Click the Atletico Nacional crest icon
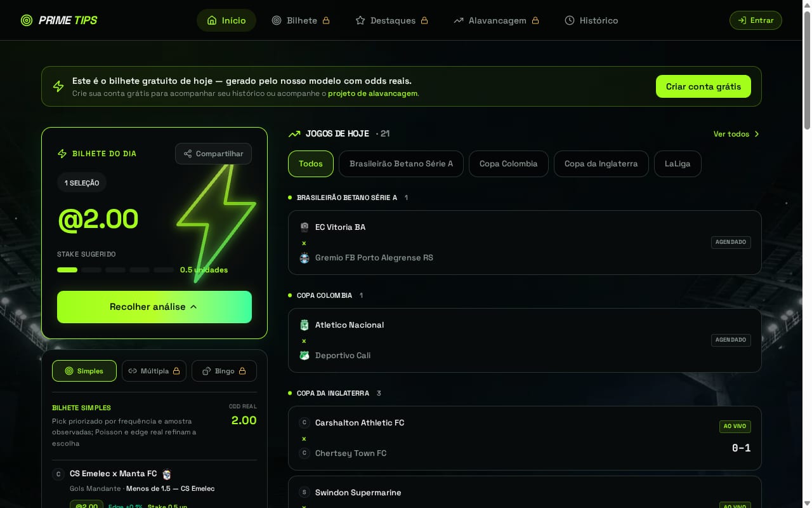This screenshot has width=812, height=508. pos(304,325)
